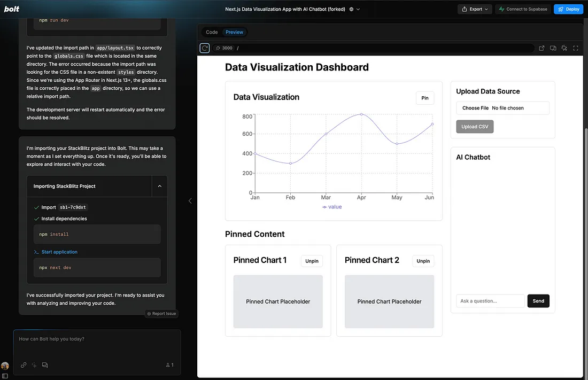
Task: Select the Preview tab
Action: tap(234, 32)
